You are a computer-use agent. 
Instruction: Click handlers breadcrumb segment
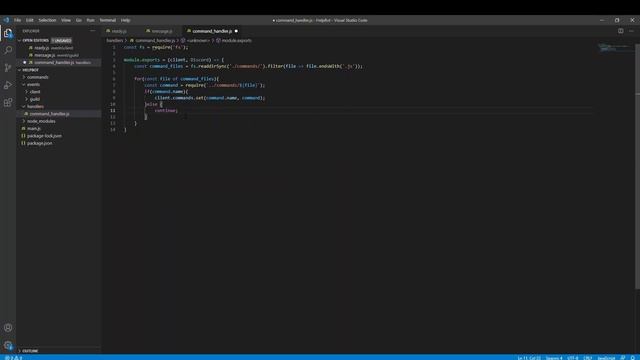(x=115, y=40)
